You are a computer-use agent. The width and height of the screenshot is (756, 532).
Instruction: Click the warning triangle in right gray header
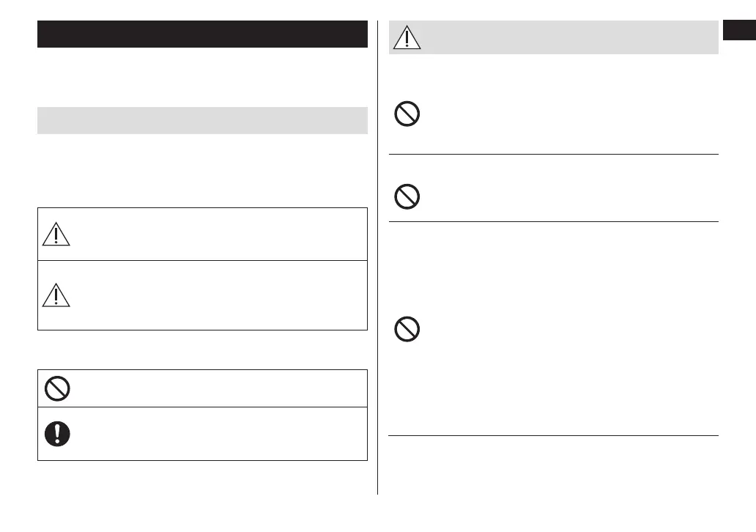tap(407, 37)
